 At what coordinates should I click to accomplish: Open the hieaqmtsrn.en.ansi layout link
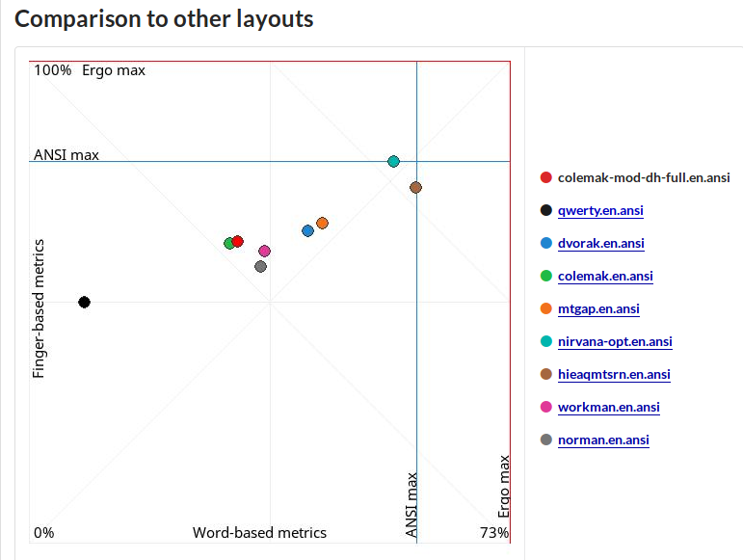614,374
